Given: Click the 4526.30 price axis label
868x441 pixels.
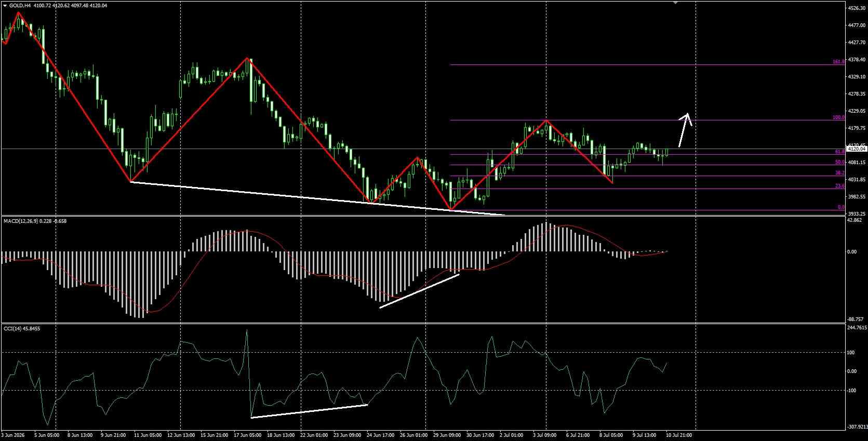Looking at the screenshot, I should tap(856, 8).
